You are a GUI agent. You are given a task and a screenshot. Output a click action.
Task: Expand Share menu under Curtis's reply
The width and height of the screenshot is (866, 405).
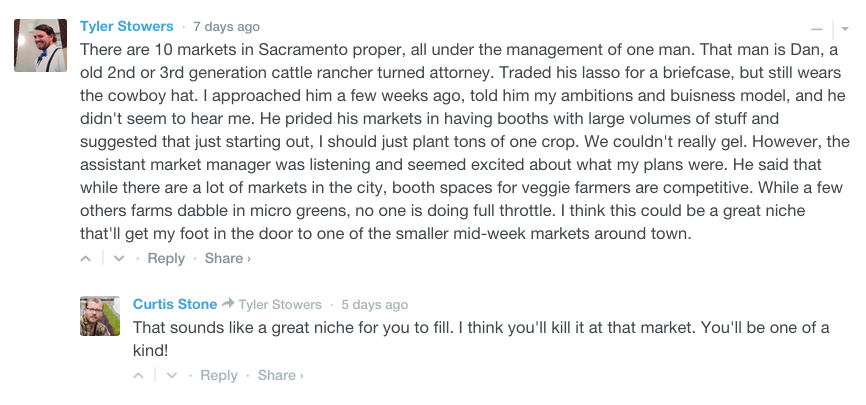tap(280, 376)
